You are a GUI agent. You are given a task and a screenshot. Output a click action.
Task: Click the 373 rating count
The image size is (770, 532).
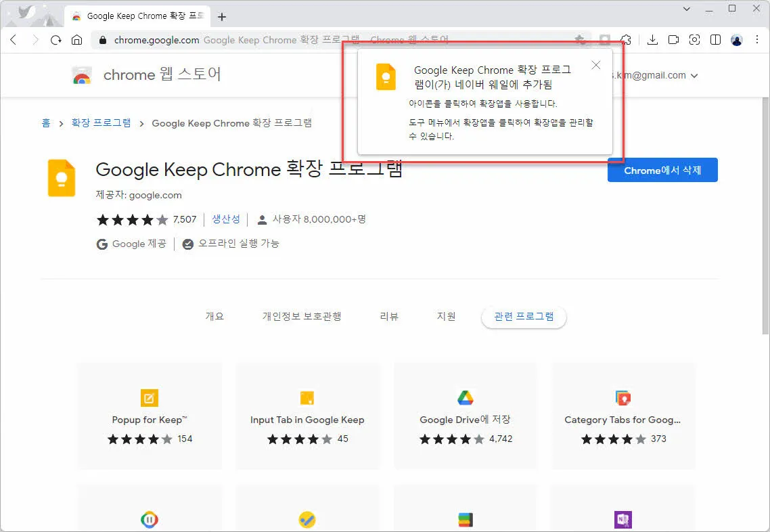(658, 439)
